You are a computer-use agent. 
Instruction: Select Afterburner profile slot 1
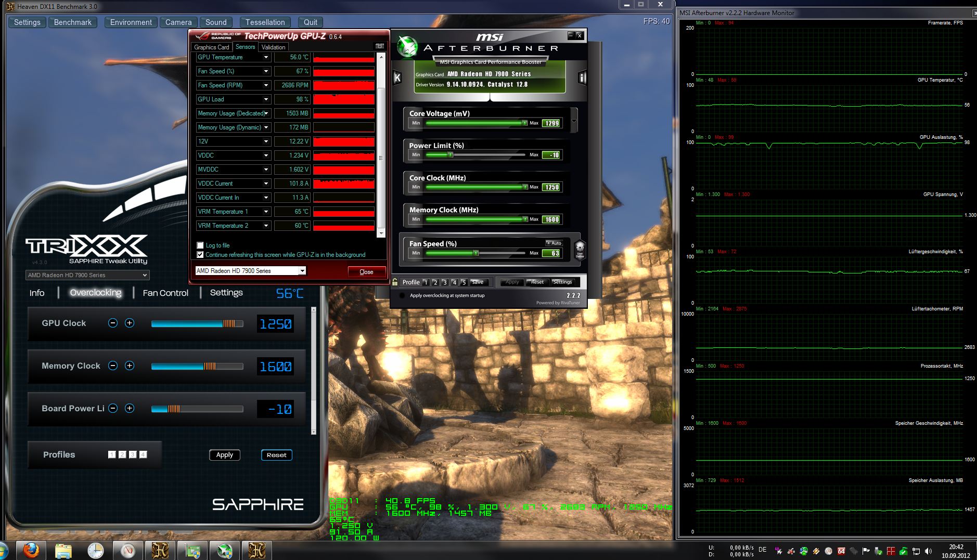(x=426, y=282)
